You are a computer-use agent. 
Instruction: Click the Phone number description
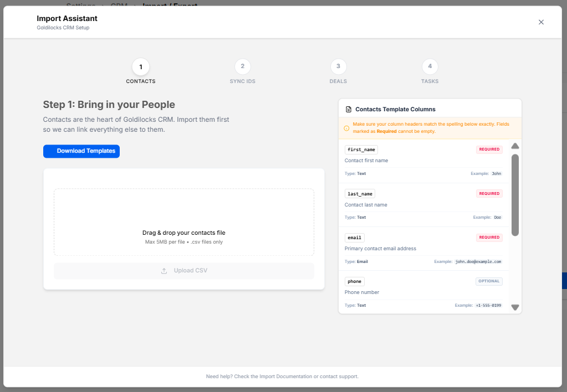point(362,292)
